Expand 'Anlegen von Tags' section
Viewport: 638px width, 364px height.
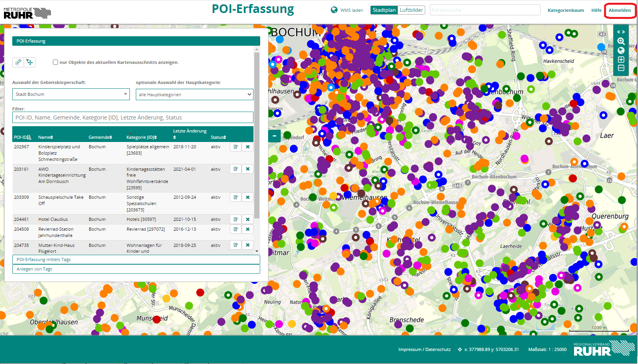click(x=136, y=269)
